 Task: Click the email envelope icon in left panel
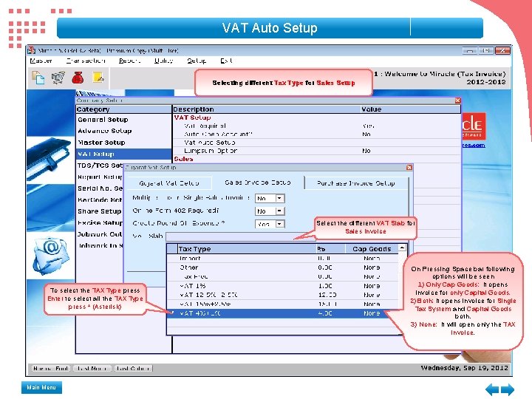pyautogui.click(x=51, y=256)
